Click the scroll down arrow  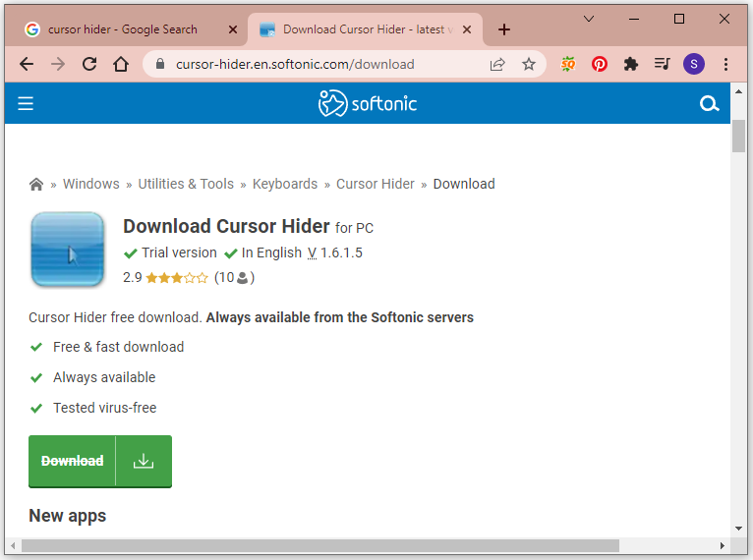(738, 529)
